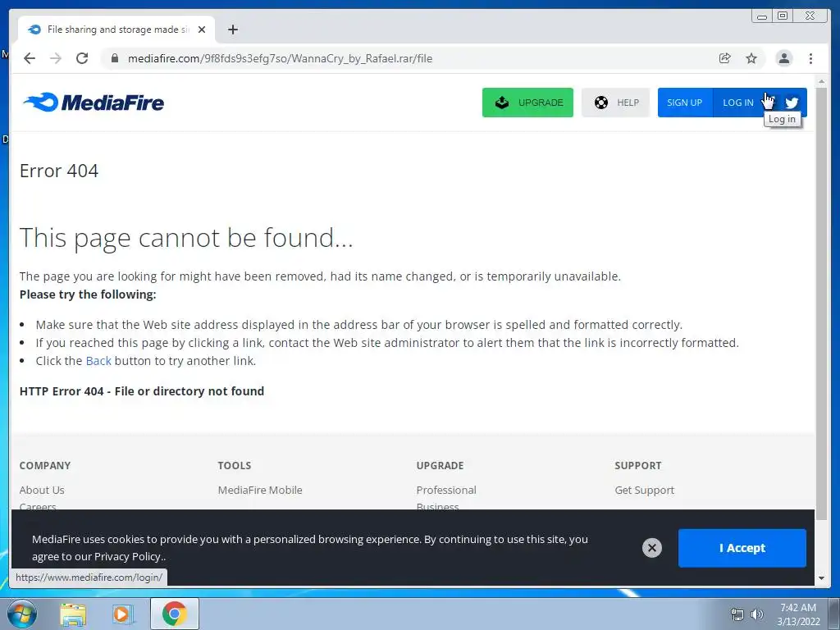The width and height of the screenshot is (840, 630).
Task: Close the File sharing and storage tab
Action: (x=202, y=30)
